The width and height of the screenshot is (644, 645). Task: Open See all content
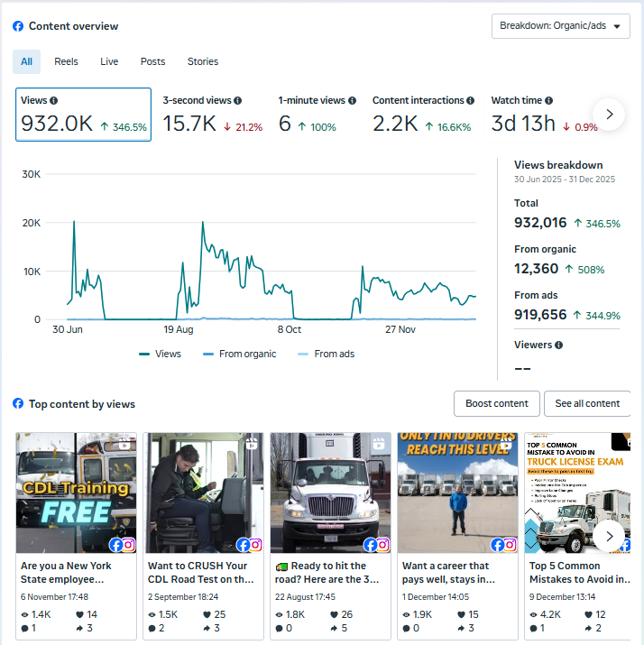pos(587,403)
